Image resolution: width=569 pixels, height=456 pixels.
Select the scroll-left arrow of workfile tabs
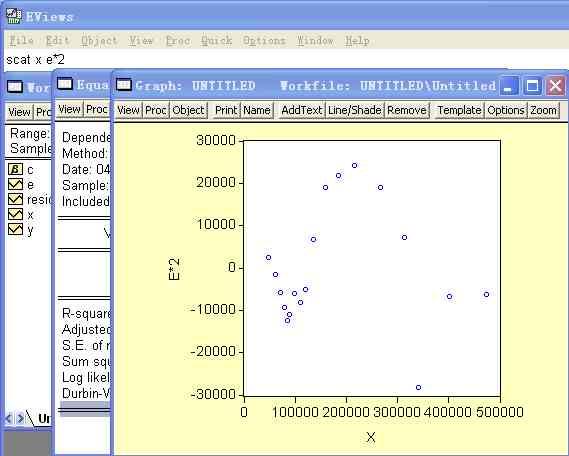9,418
